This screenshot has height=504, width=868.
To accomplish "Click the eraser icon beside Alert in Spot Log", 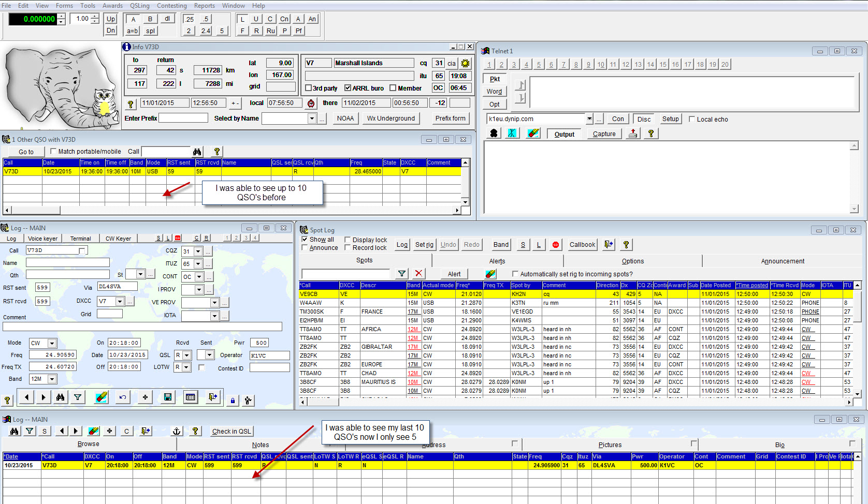I will click(490, 274).
